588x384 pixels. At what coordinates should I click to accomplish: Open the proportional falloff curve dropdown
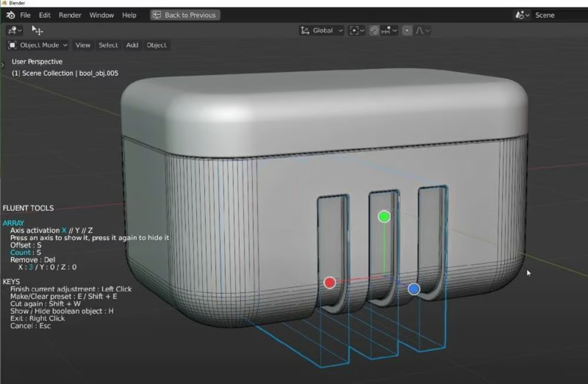pyautogui.click(x=423, y=31)
